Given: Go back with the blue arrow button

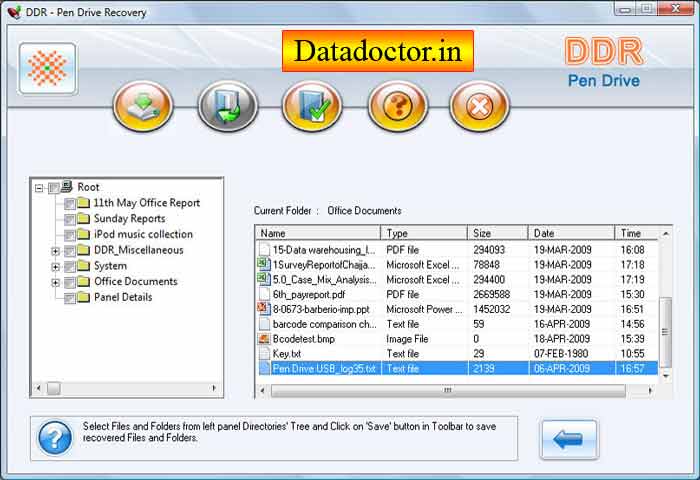Looking at the screenshot, I should click(569, 439).
